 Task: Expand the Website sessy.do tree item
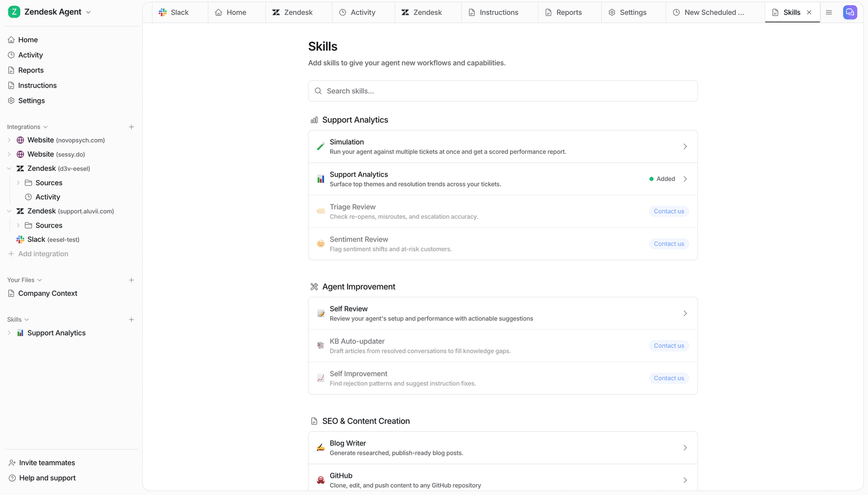tap(9, 154)
